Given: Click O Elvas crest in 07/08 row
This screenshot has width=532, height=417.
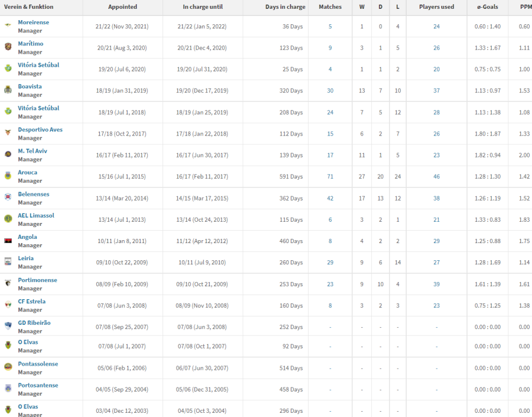Looking at the screenshot, I should tap(8, 345).
